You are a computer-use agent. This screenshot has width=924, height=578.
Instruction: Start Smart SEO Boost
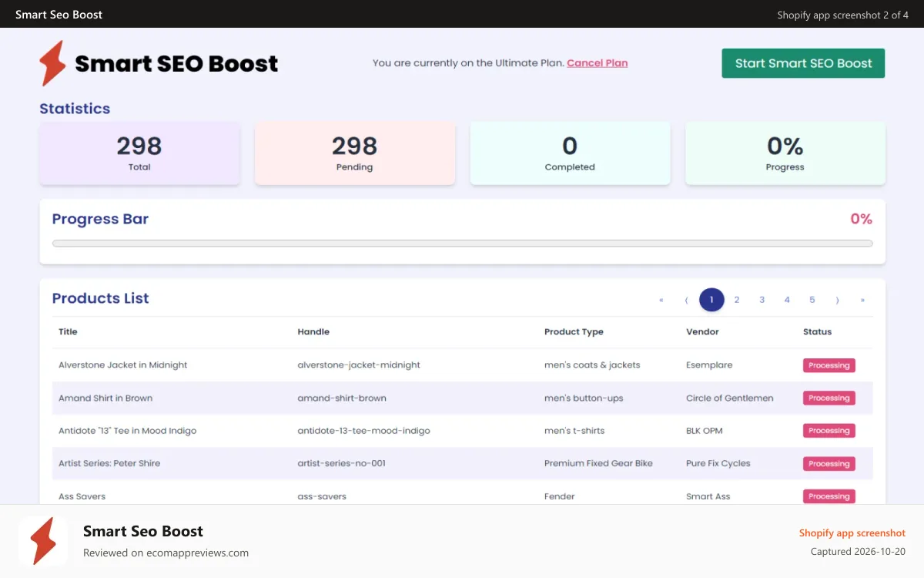[803, 63]
